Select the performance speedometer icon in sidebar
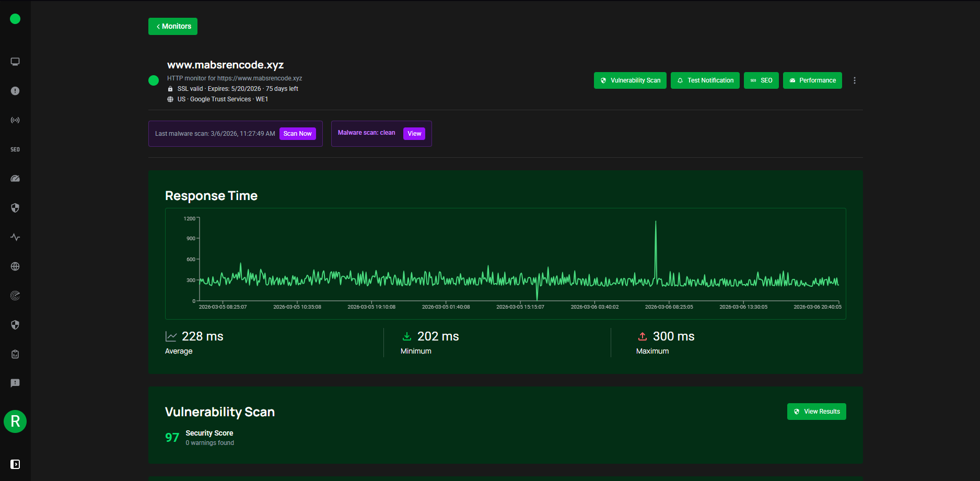The image size is (980, 481). pos(15,178)
